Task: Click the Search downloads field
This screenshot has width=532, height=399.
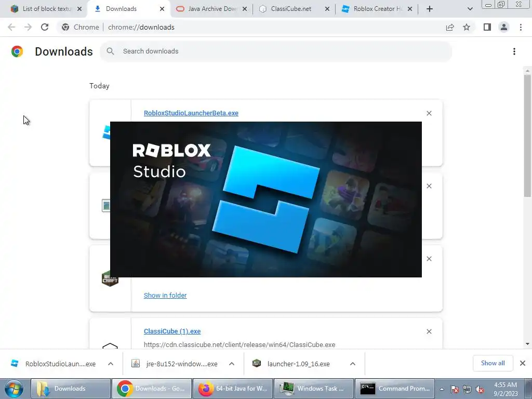Action: click(x=275, y=51)
